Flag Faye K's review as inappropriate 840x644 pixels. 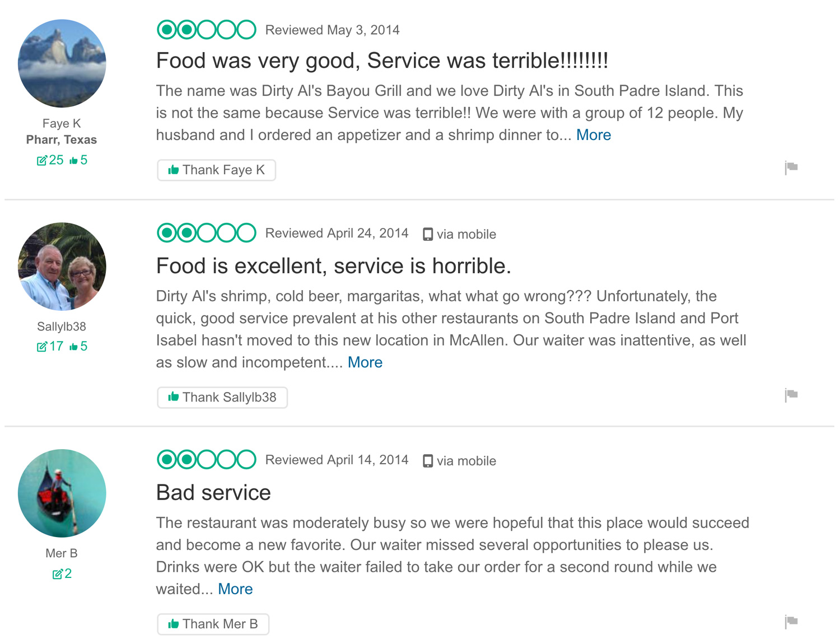pyautogui.click(x=791, y=167)
